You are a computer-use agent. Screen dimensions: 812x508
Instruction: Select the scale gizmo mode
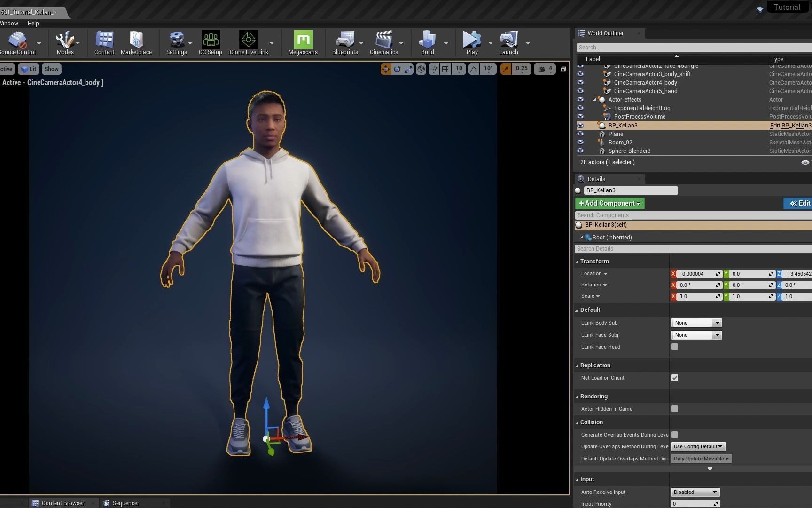coord(409,69)
